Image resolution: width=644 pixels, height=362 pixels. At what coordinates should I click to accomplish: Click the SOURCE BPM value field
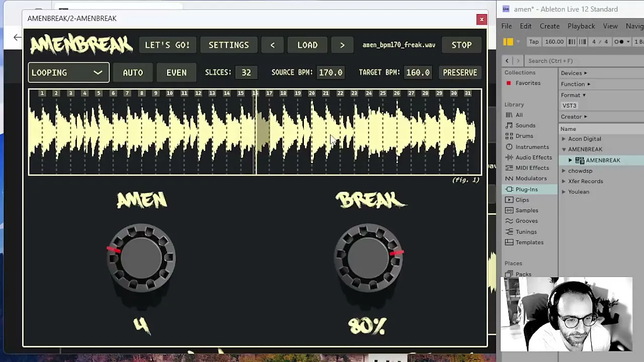coord(331,72)
